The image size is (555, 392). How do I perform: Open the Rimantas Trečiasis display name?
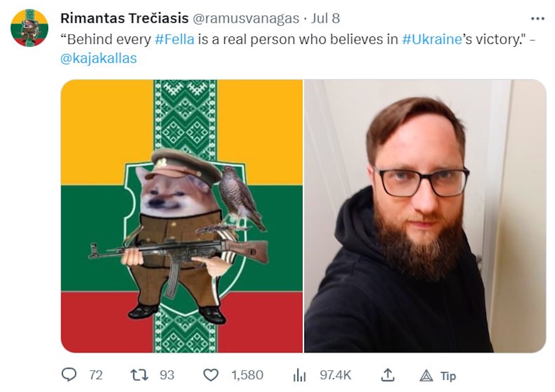[124, 18]
